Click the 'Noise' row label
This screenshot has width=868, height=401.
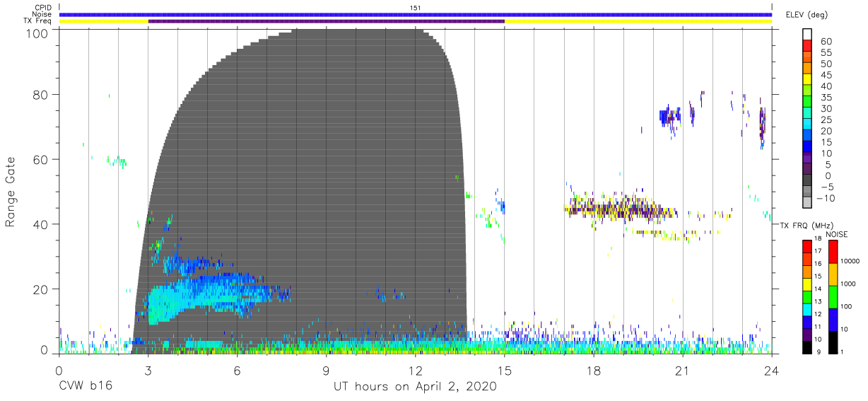42,14
